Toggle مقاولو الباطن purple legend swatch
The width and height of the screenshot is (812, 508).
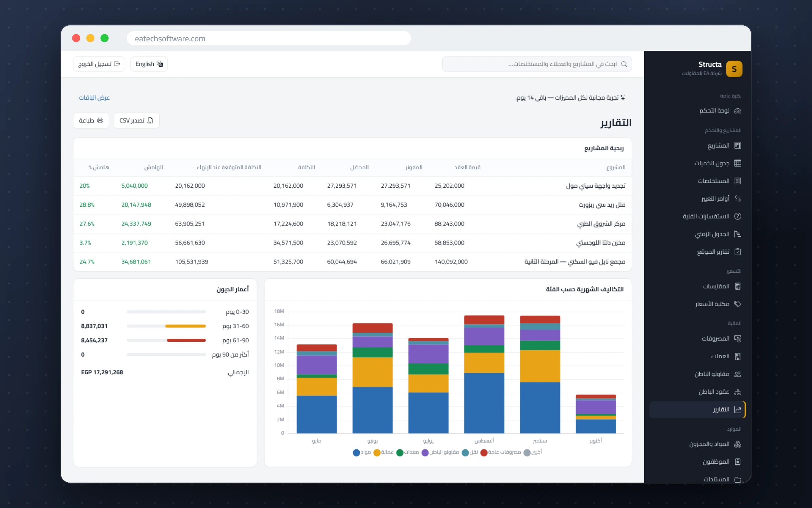pyautogui.click(x=425, y=452)
